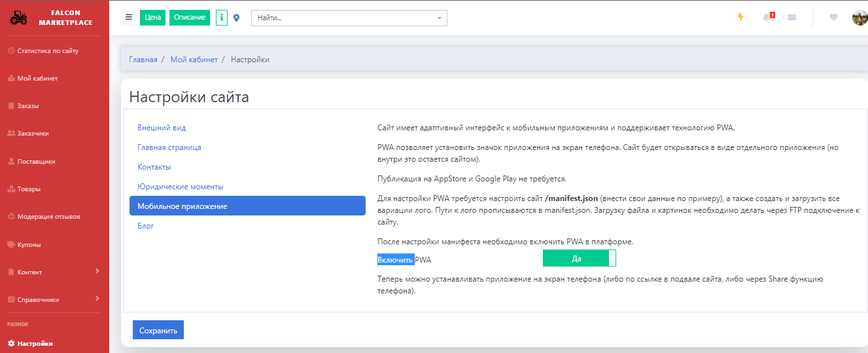This screenshot has height=353, width=868.
Task: Click the blue location pin icon
Action: 236,18
